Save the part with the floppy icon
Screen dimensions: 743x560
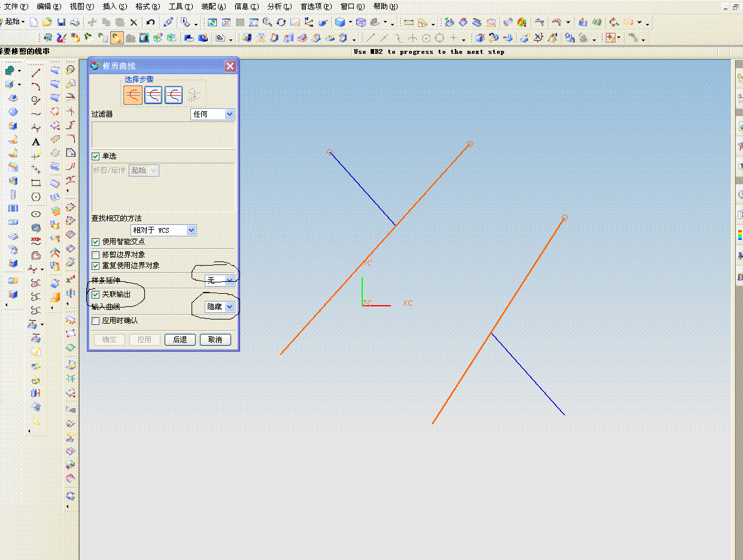pos(61,23)
